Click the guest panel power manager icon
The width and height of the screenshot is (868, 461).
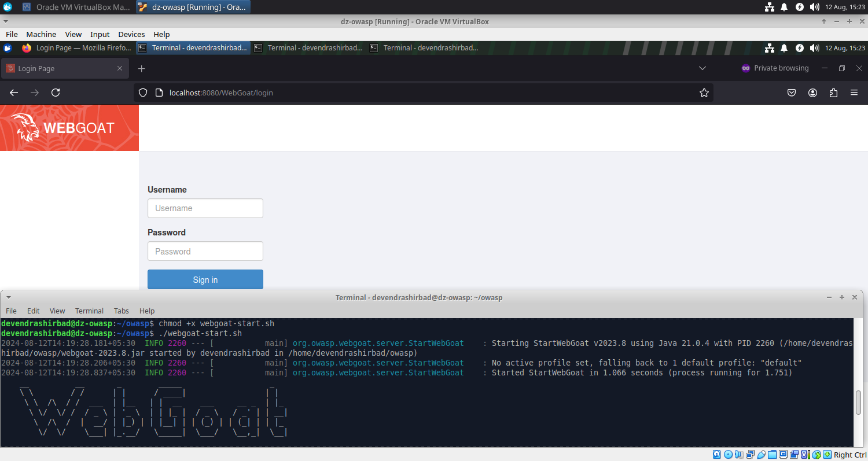click(x=800, y=48)
